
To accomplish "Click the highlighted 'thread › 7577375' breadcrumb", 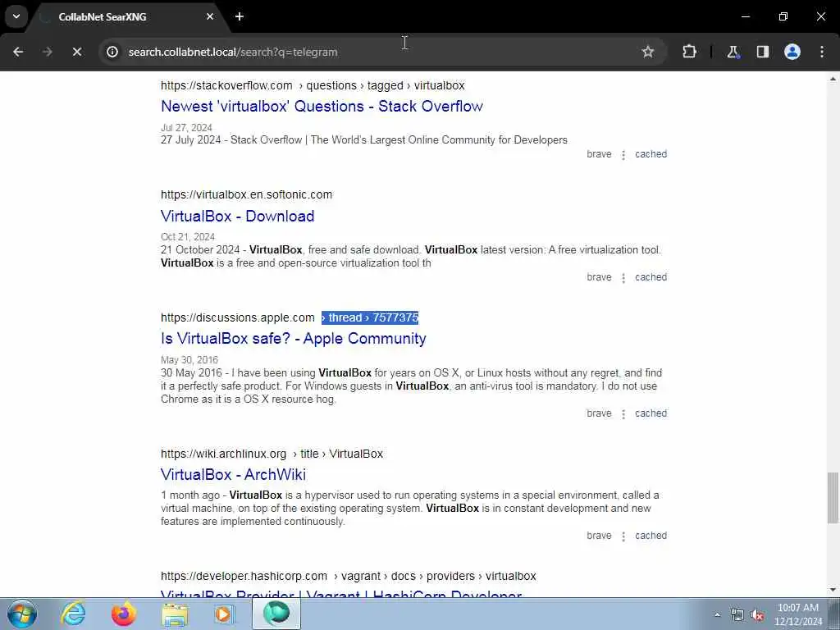I will click(x=370, y=317).
